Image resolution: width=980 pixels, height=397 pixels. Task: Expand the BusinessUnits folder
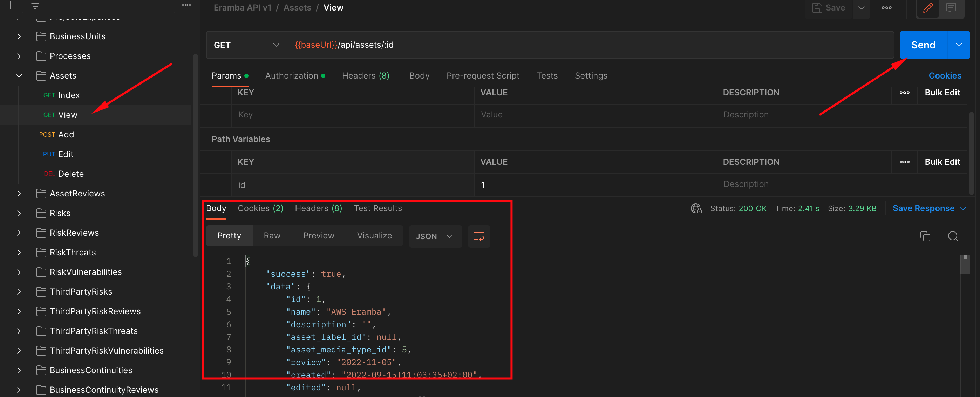[19, 36]
